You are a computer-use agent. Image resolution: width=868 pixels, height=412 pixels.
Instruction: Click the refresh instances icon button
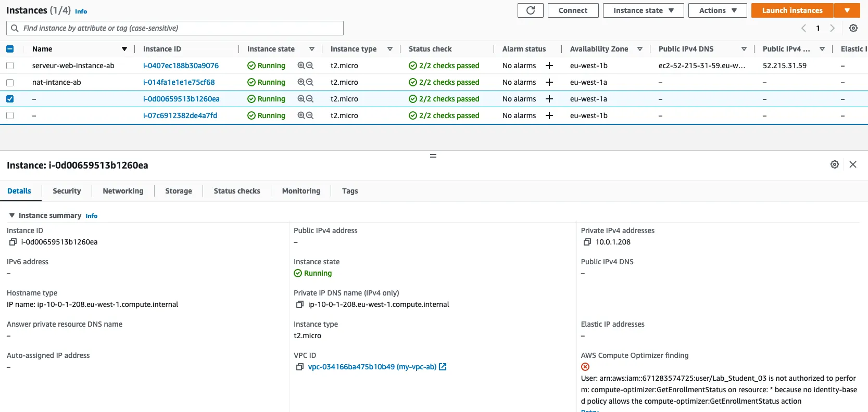(530, 10)
